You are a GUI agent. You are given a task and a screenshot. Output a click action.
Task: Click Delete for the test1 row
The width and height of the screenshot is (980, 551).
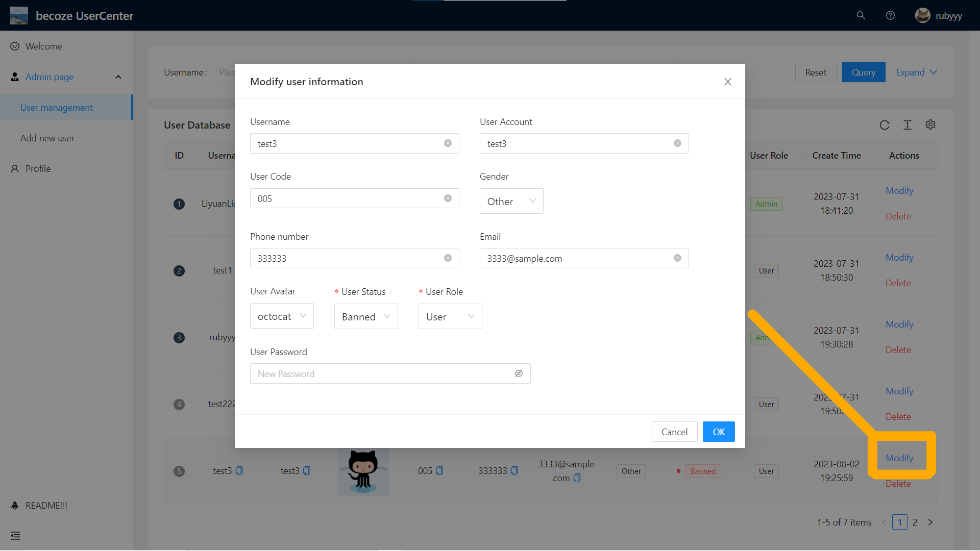pyautogui.click(x=898, y=283)
